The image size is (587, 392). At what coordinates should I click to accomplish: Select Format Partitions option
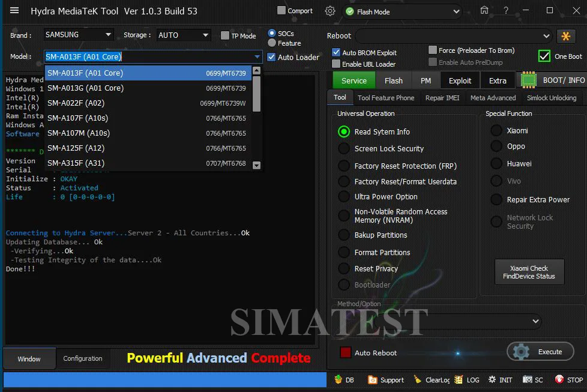pos(344,252)
